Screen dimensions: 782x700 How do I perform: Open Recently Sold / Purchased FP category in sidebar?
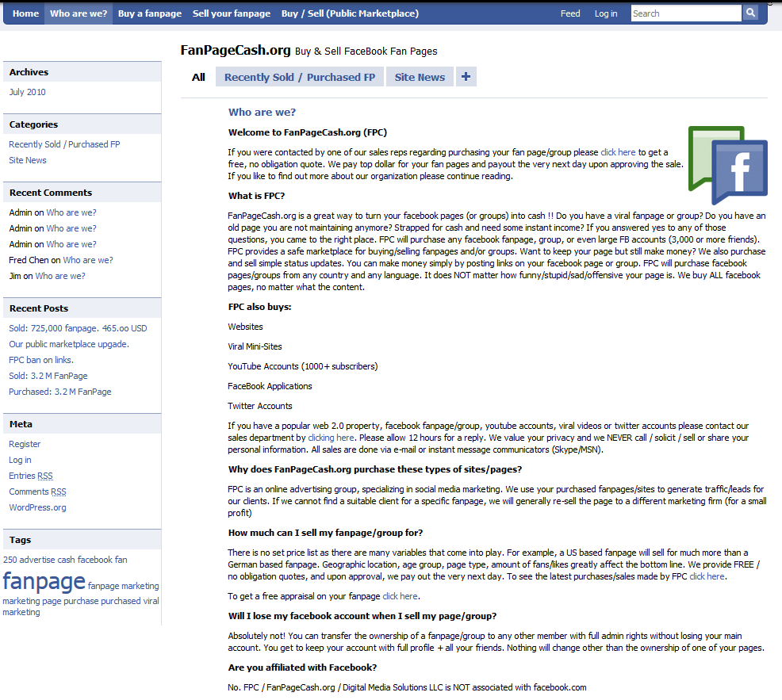click(64, 144)
